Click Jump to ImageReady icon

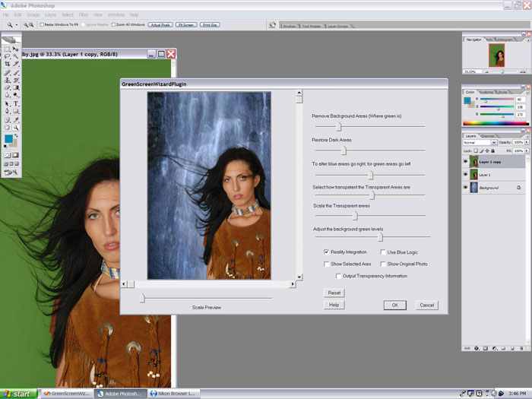point(11,173)
